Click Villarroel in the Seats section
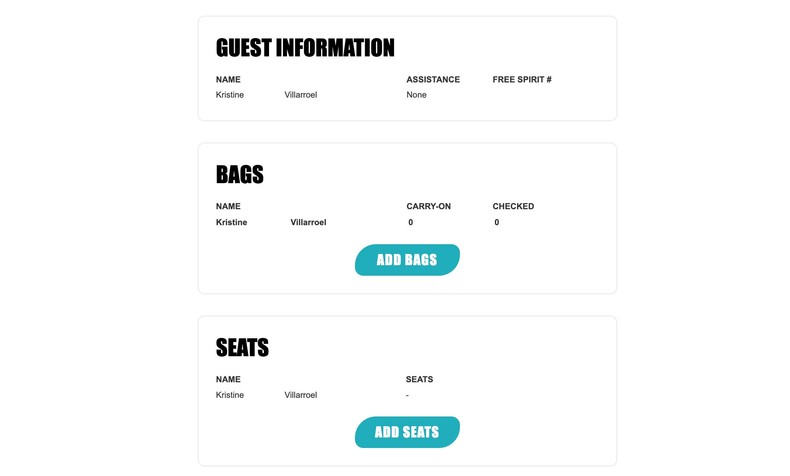790x476 pixels. (x=300, y=395)
